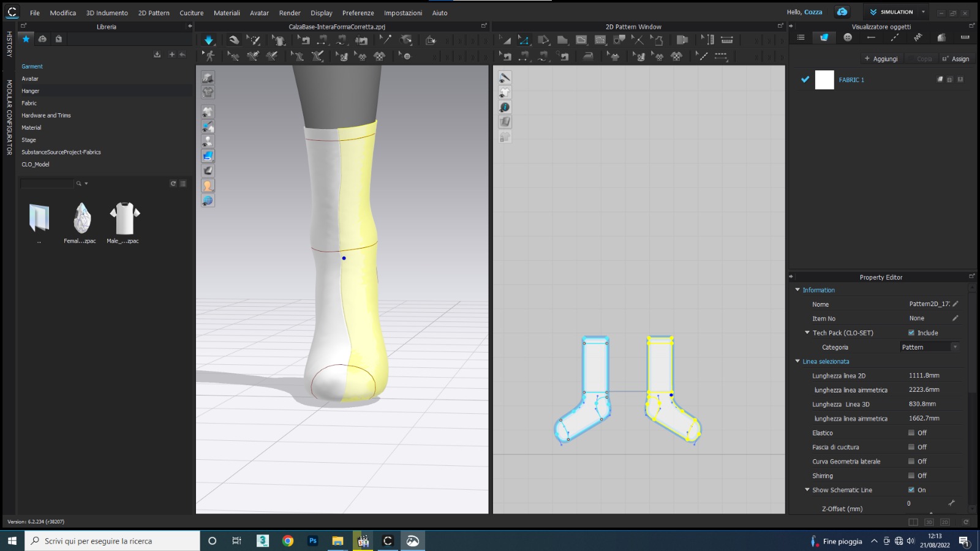Image resolution: width=980 pixels, height=551 pixels.
Task: Open the Button tab in Visualizzatore oggetti
Action: (848, 37)
